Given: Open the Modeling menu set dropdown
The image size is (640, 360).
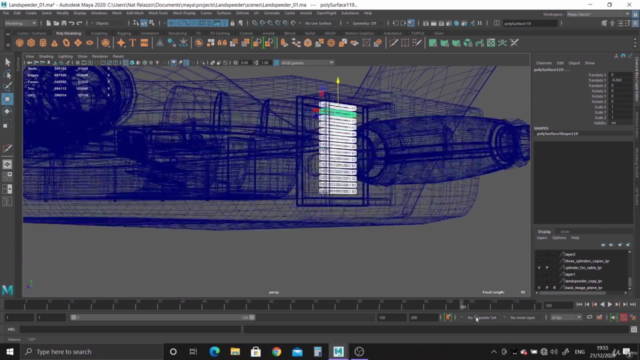Looking at the screenshot, I should click(20, 23).
